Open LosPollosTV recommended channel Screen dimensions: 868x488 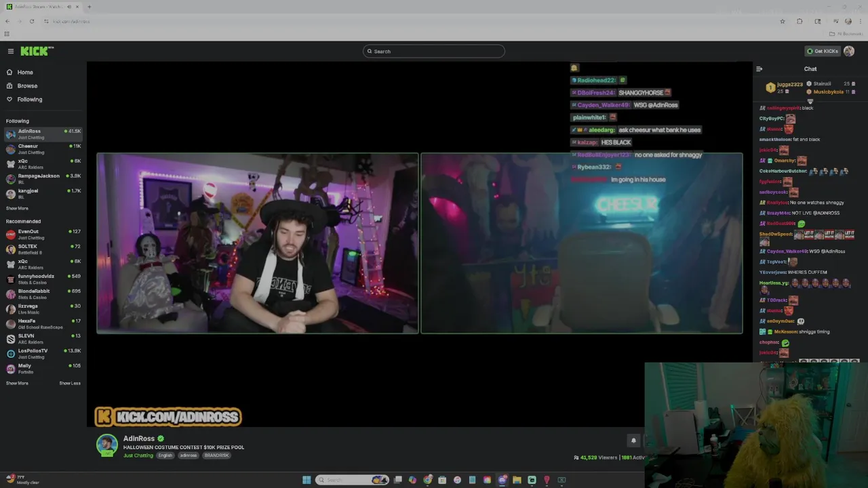point(43,354)
